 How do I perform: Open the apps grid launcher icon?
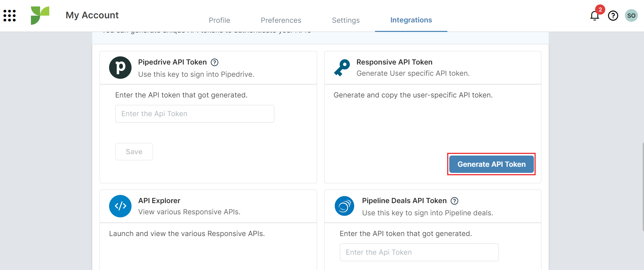tap(10, 16)
